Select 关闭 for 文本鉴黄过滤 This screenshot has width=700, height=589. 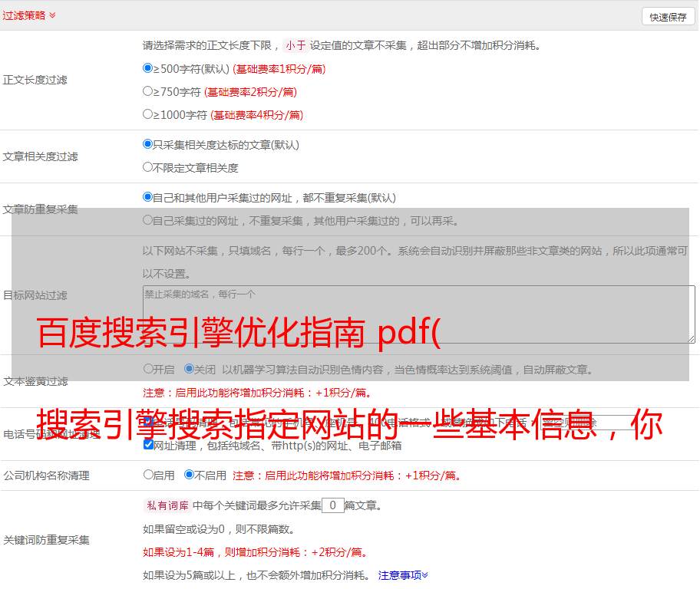pos(189,369)
